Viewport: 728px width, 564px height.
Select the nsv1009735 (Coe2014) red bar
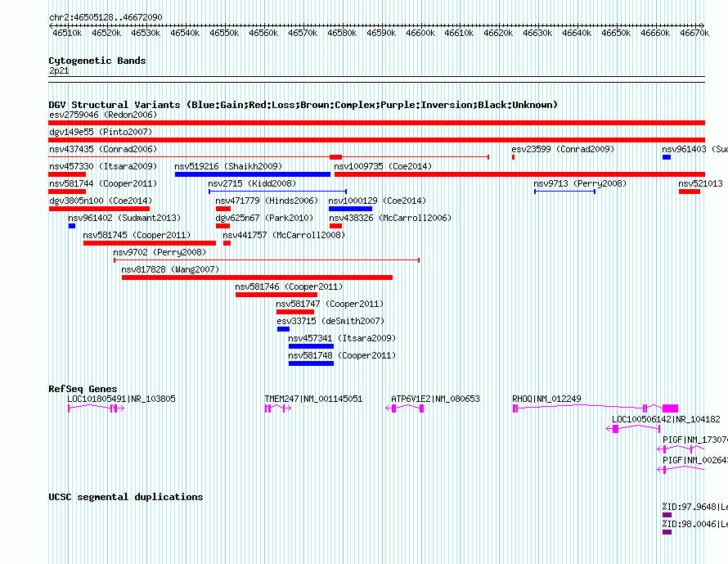(x=519, y=174)
